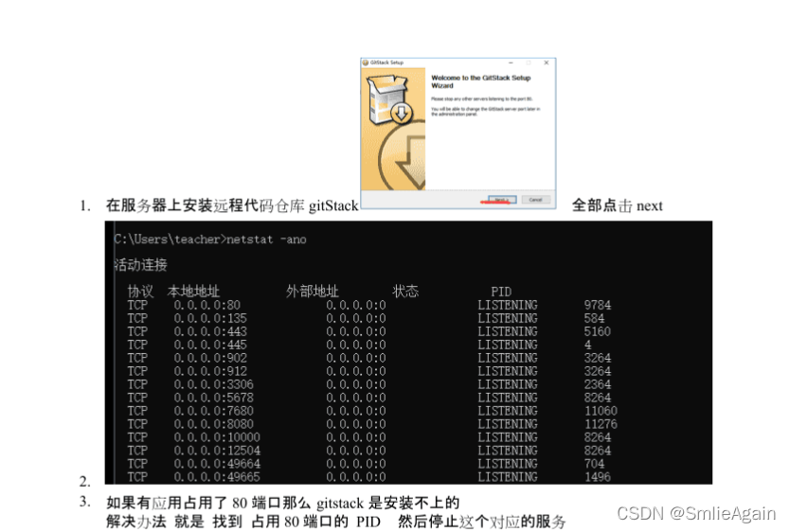Select local address 0.0.0.0:12504
Viewport: 790px width, 532px height.
[x=217, y=451]
